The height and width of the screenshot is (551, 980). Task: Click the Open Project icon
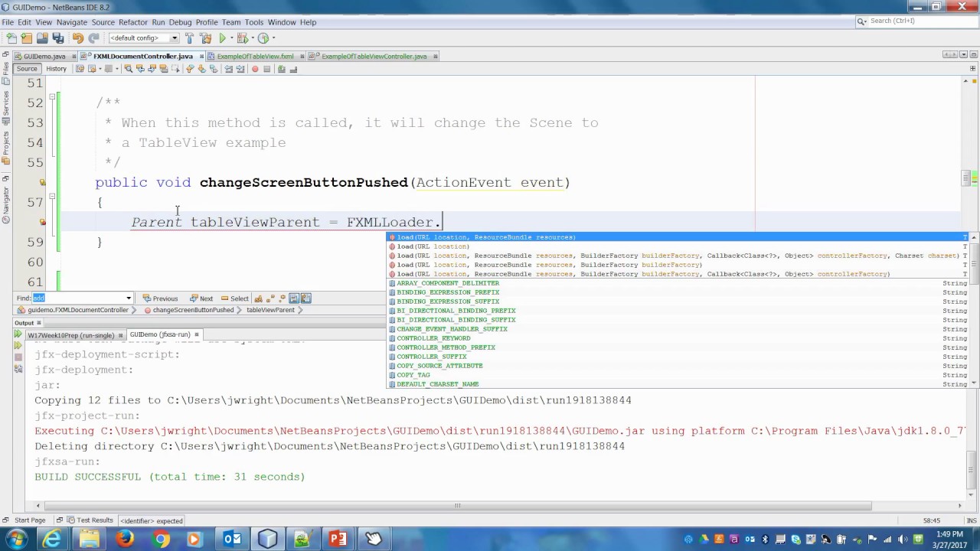[x=43, y=38]
